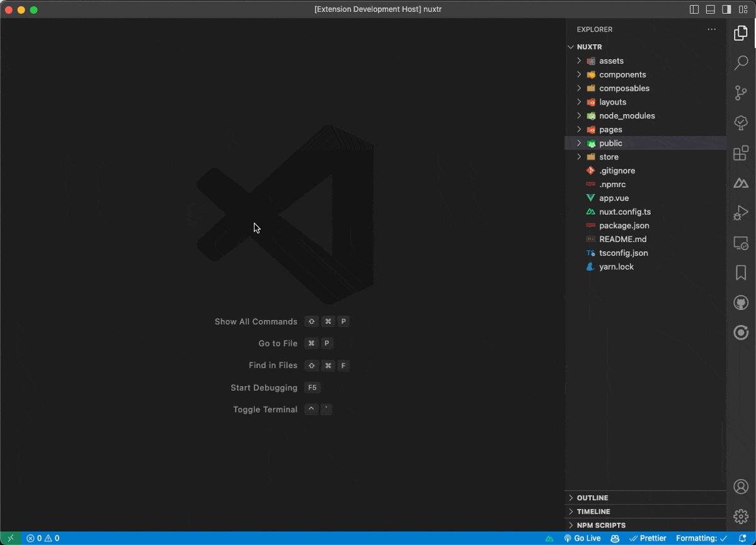Click the remote window indicator in status bar

click(x=11, y=538)
